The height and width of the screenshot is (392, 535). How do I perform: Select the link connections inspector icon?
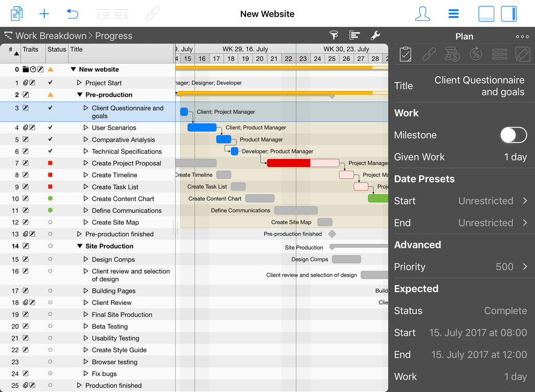(x=429, y=54)
